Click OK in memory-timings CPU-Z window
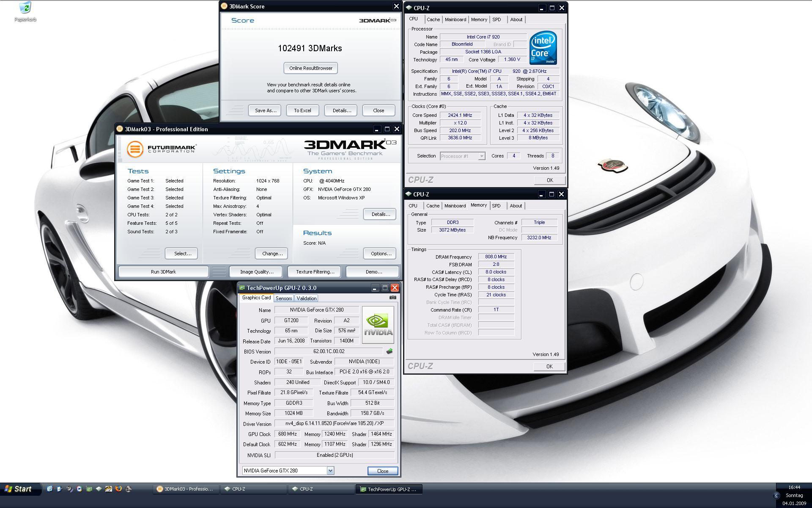 point(549,367)
